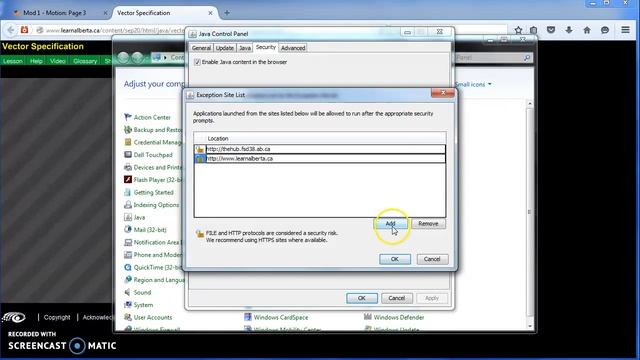Toggle Enable Java content in the browser

click(x=198, y=62)
